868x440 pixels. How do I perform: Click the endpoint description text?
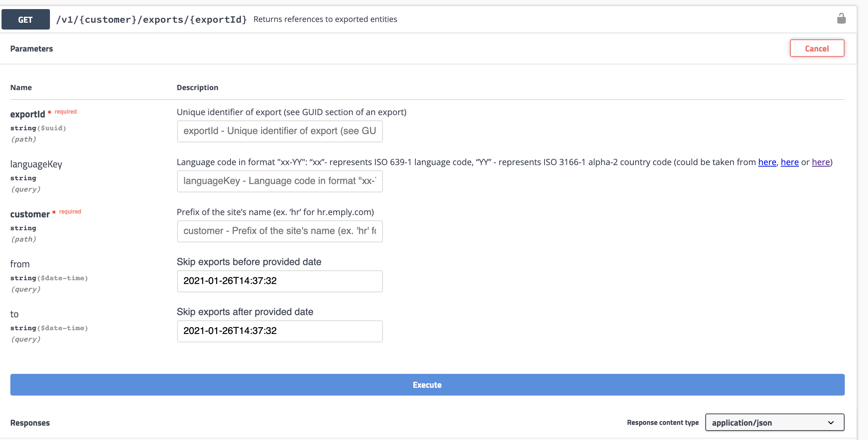(325, 19)
